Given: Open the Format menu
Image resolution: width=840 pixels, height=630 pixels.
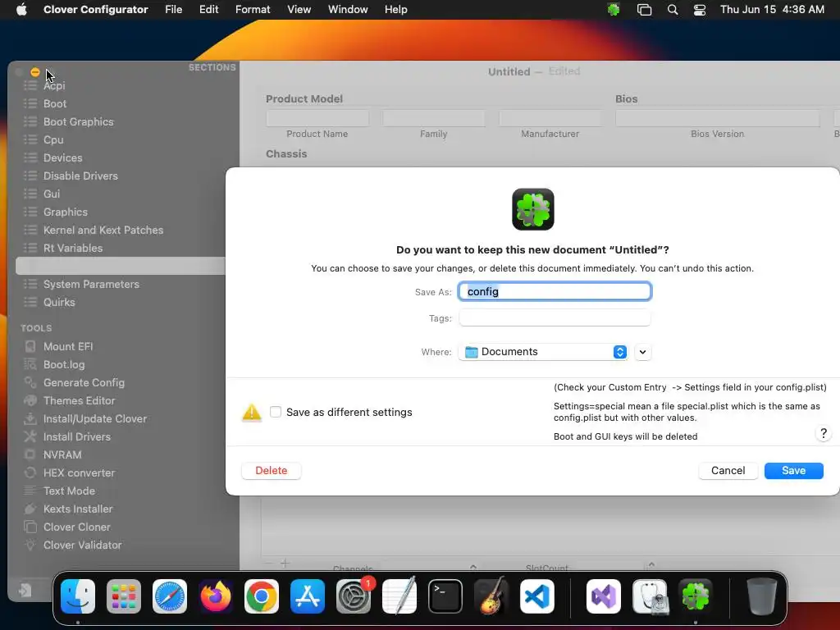Looking at the screenshot, I should (x=253, y=10).
